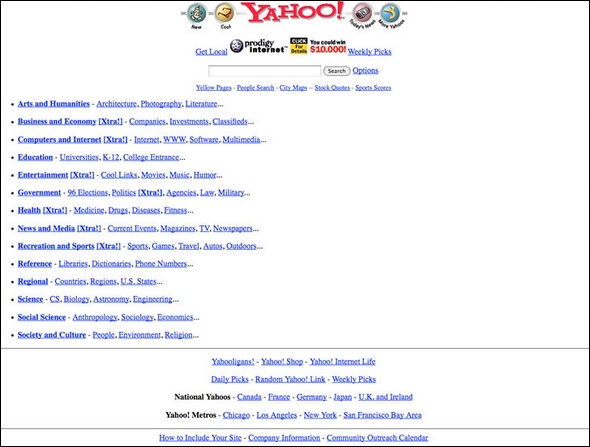
Task: Open Arts and Humanities category
Action: (x=54, y=104)
